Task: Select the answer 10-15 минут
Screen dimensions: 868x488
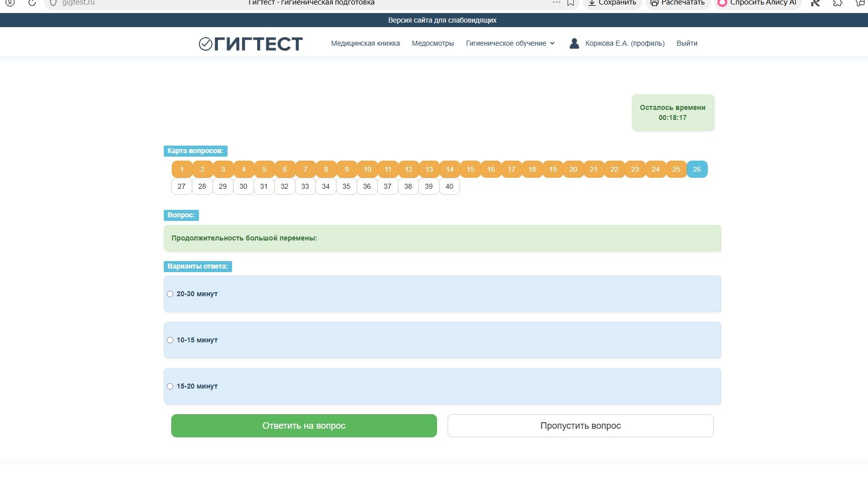Action: (170, 340)
